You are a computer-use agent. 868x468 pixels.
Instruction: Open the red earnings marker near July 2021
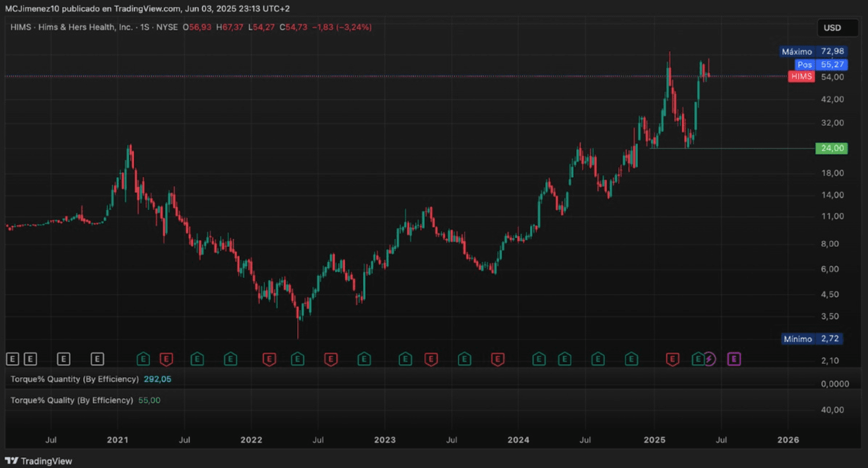pyautogui.click(x=166, y=358)
